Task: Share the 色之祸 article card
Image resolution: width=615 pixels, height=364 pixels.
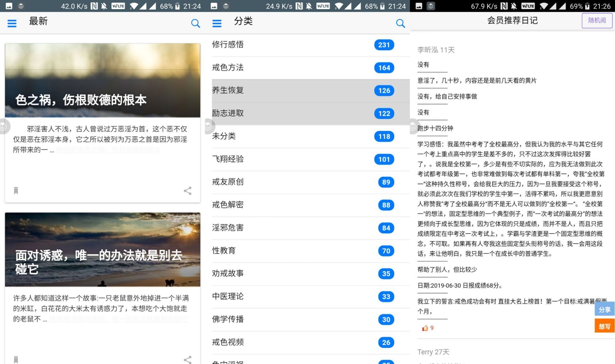Action: tap(188, 191)
